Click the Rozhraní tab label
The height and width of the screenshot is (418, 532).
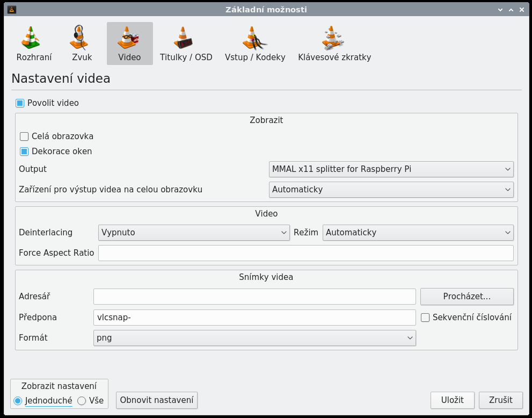[34, 57]
